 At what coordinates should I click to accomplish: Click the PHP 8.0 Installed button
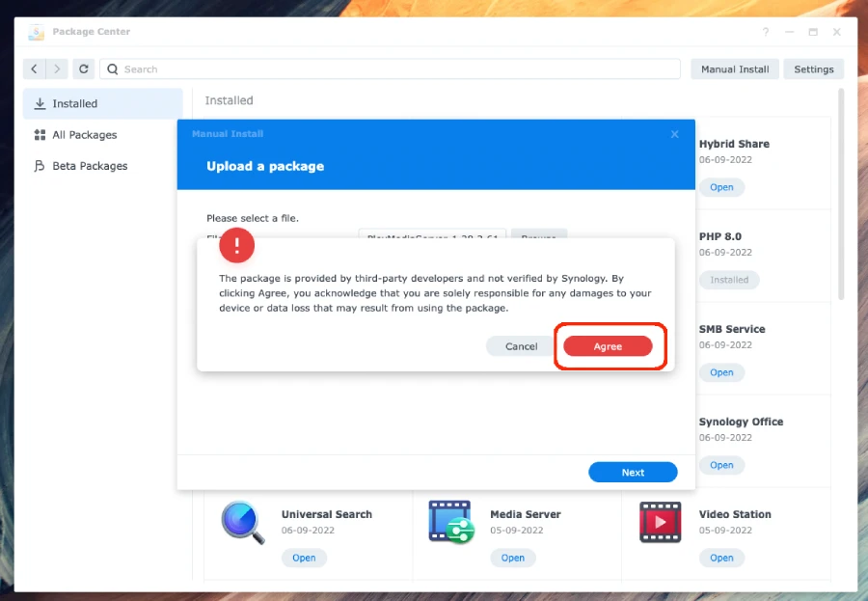(x=729, y=280)
